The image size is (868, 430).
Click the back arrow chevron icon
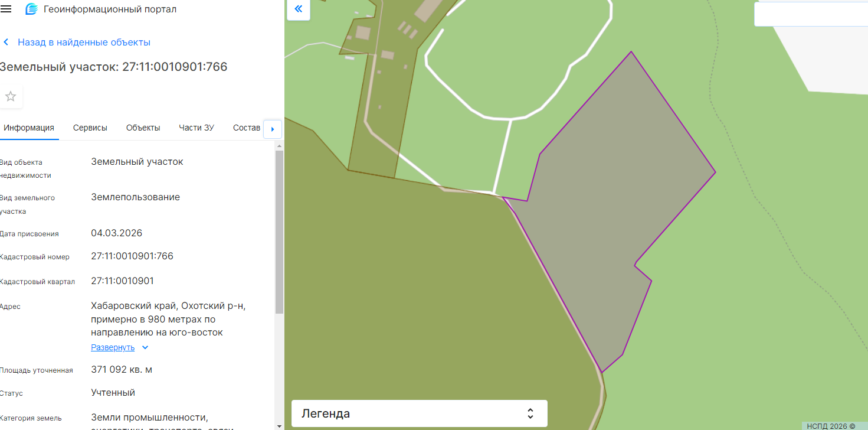[x=6, y=43]
